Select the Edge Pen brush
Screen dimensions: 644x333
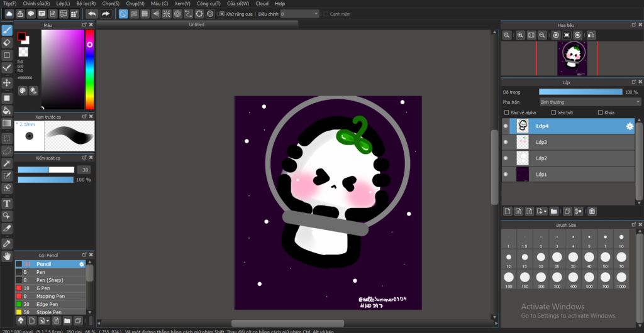pos(50,304)
